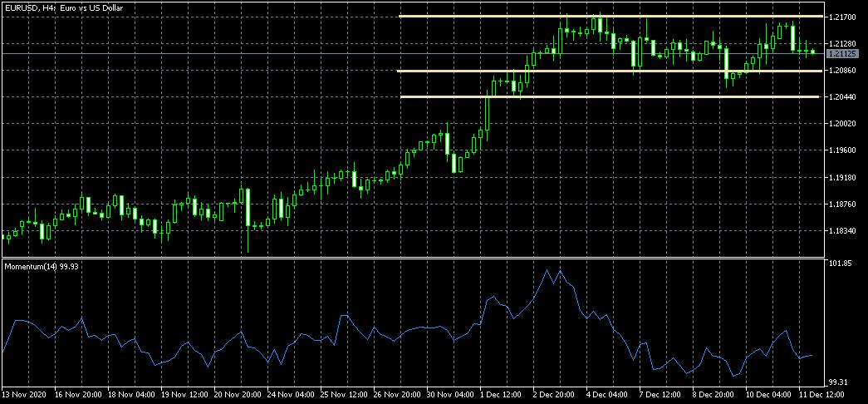This screenshot has height=404, width=868.
Task: Click the 20 Nov 20:00 time label
Action: 238,395
